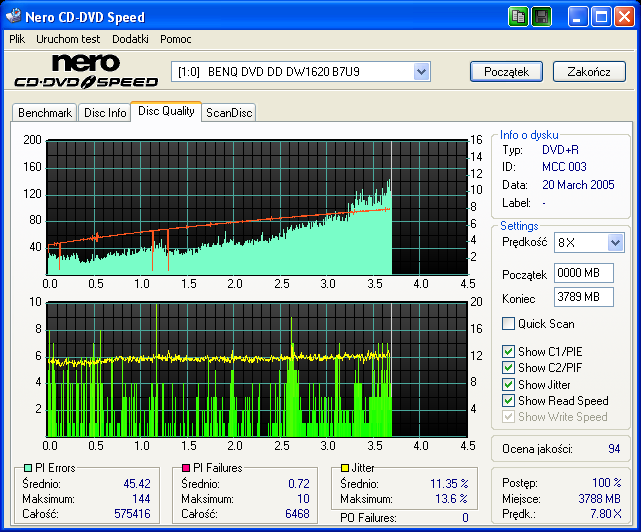The image size is (641, 532).
Task: Open the Uruchom test menu
Action: click(68, 39)
